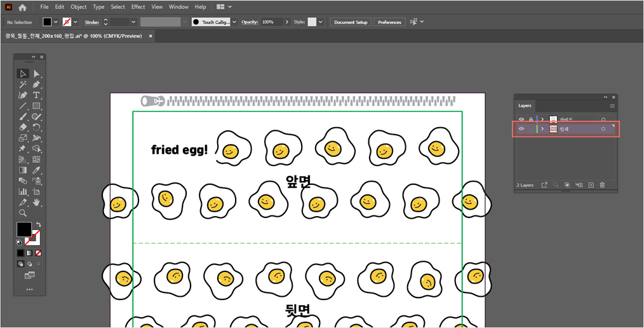Select the Symbol Sprayer tool
This screenshot has height=328, width=644.
(37, 181)
